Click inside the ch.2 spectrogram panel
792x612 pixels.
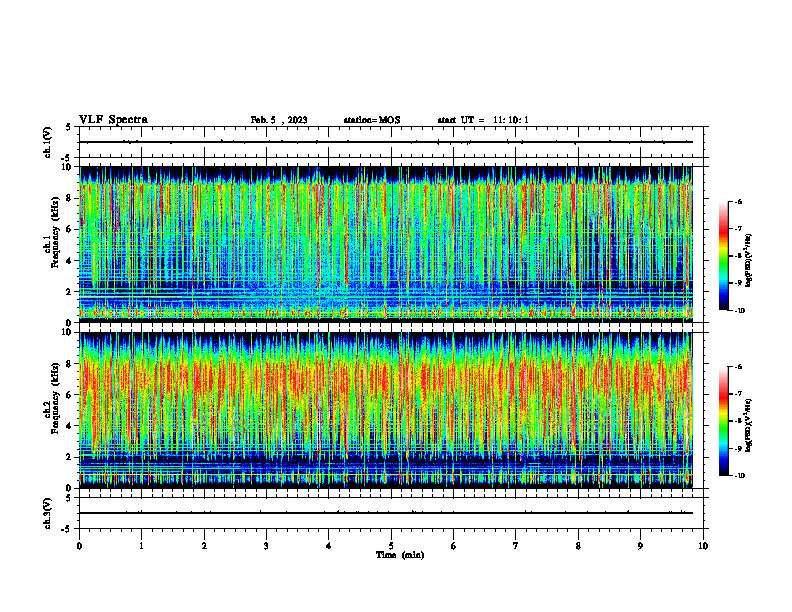386,410
